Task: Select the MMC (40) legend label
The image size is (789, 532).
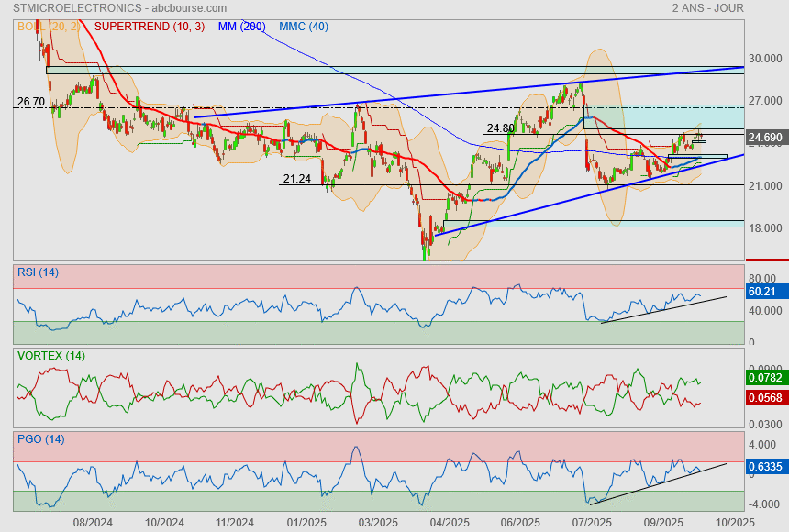Action: (x=303, y=27)
